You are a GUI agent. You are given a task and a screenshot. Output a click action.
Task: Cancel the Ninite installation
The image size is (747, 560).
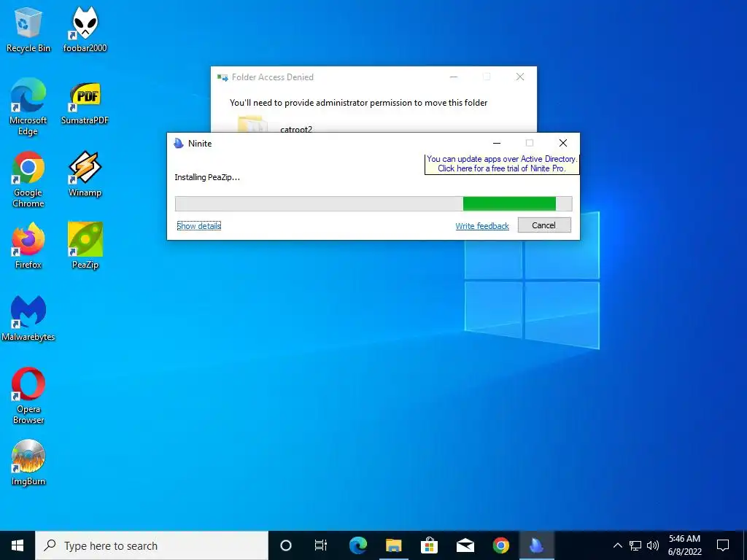[544, 225]
